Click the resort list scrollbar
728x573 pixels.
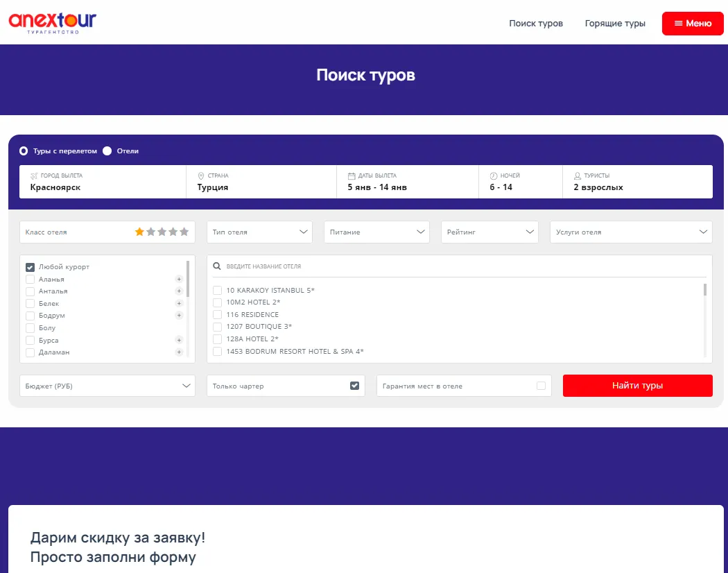pos(188,279)
